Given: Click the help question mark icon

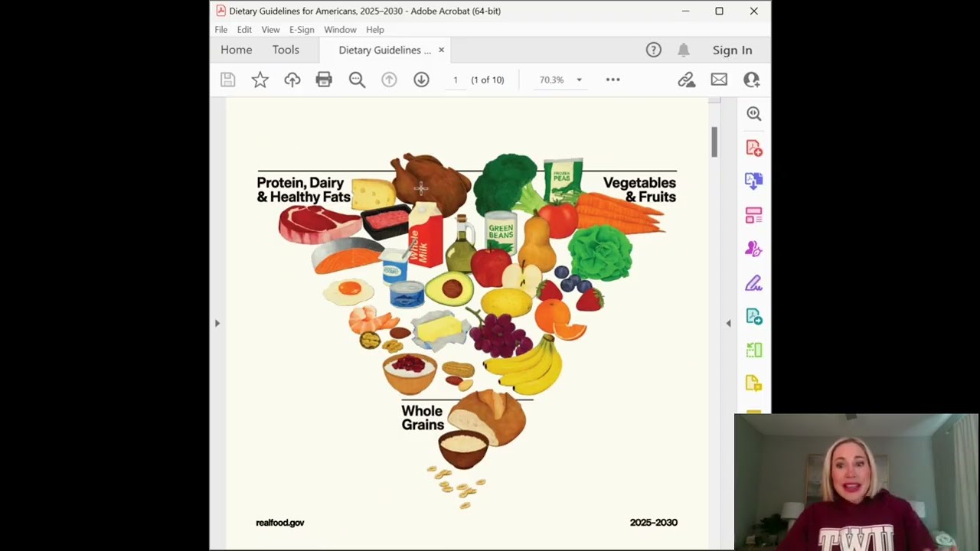Looking at the screenshot, I should [653, 50].
